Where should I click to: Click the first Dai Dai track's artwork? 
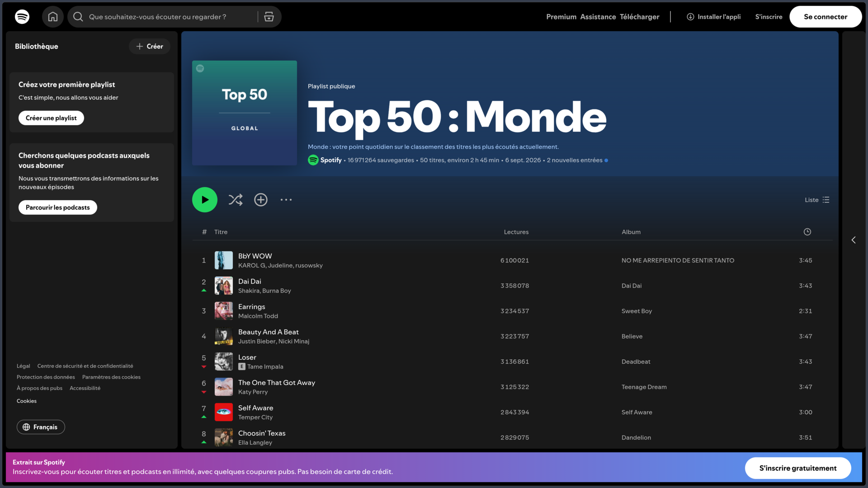[224, 286]
